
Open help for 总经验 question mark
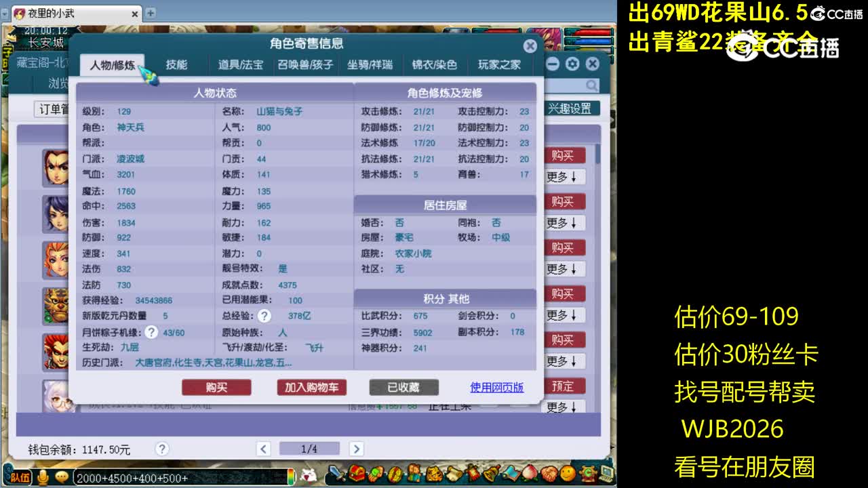(x=264, y=315)
